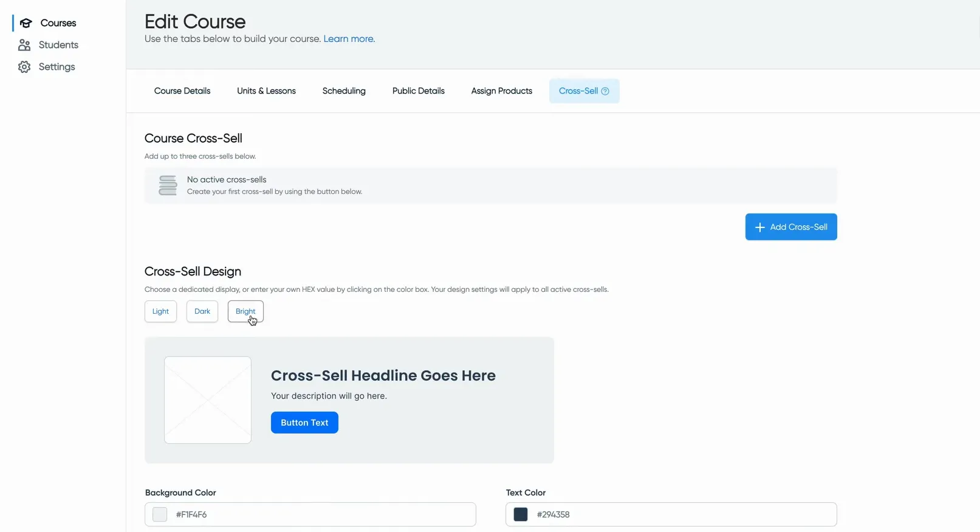Open Students text in the sidebar
The width and height of the screenshot is (980, 532).
coord(58,45)
